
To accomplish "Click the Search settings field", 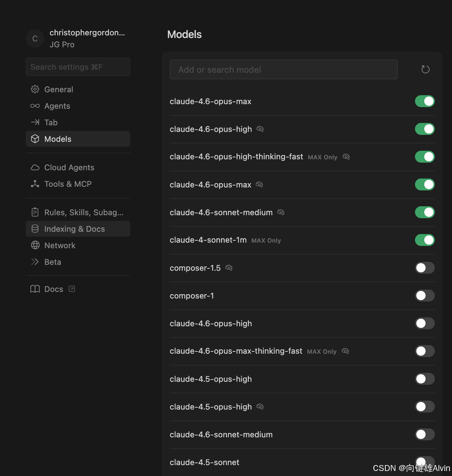I will pos(78,67).
